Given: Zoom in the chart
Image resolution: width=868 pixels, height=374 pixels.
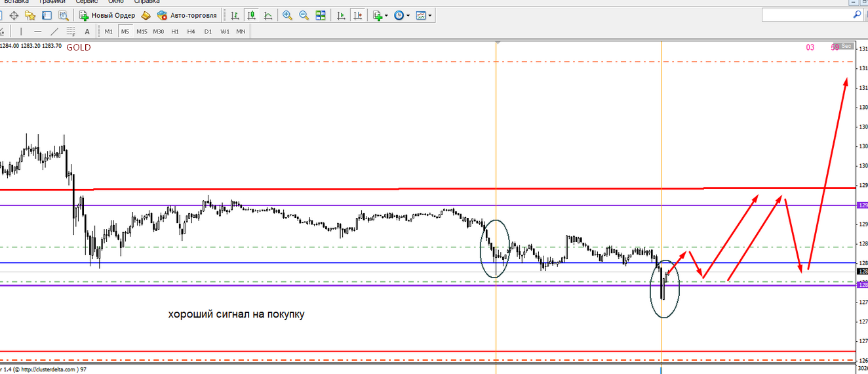Looking at the screenshot, I should click(x=287, y=15).
